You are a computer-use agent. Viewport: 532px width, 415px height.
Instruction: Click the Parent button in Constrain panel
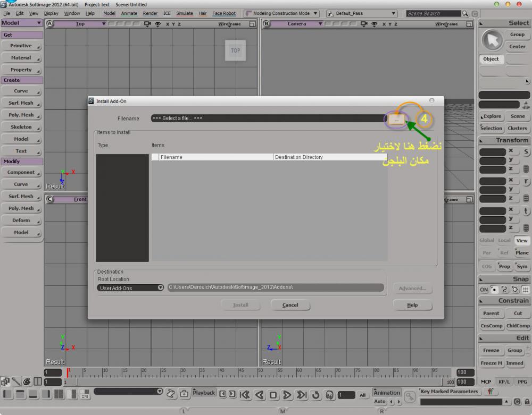tap(491, 314)
